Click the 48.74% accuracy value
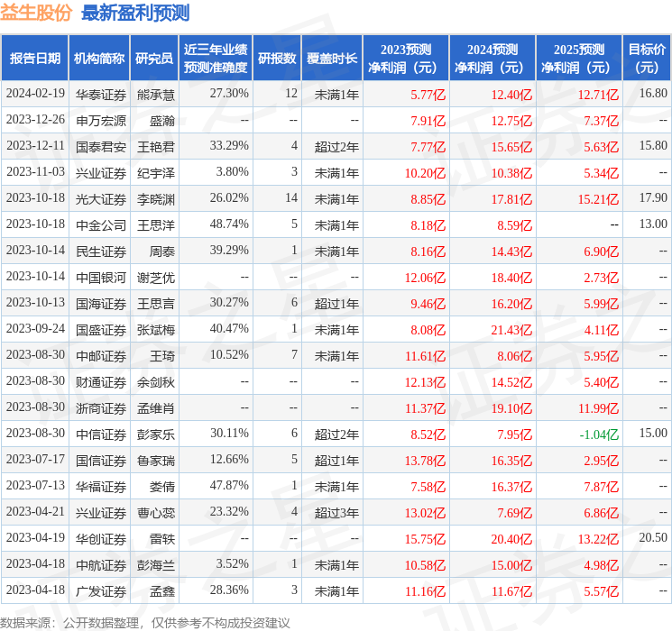The width and height of the screenshot is (672, 631). click(x=229, y=224)
